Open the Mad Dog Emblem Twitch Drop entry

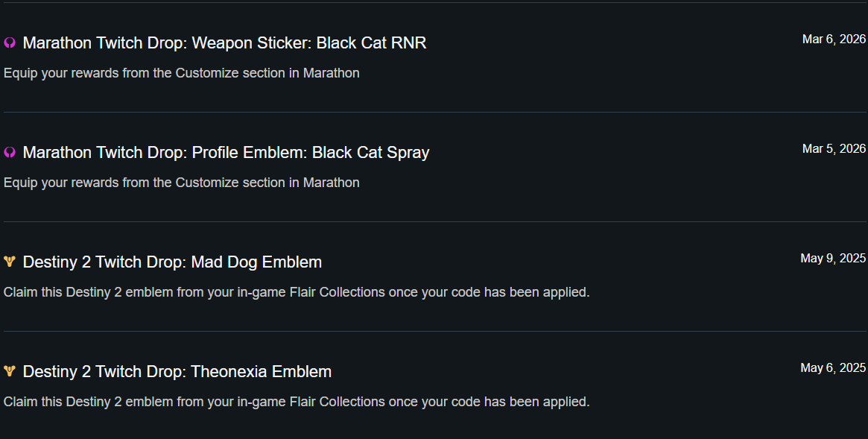tap(172, 262)
